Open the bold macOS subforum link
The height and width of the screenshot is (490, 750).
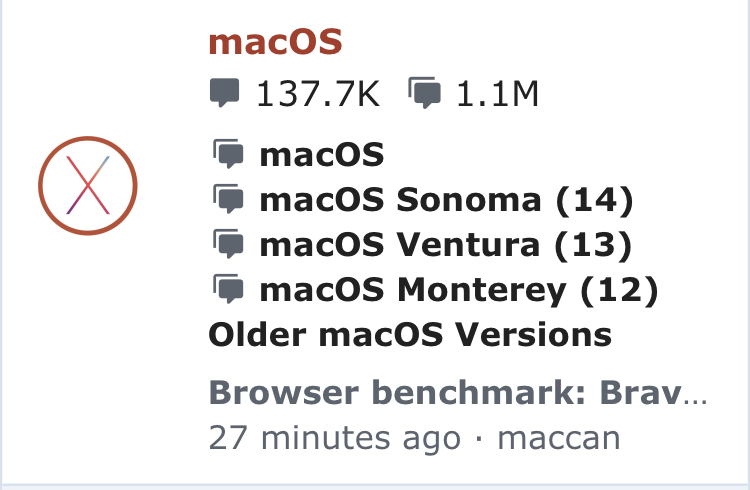[321, 155]
